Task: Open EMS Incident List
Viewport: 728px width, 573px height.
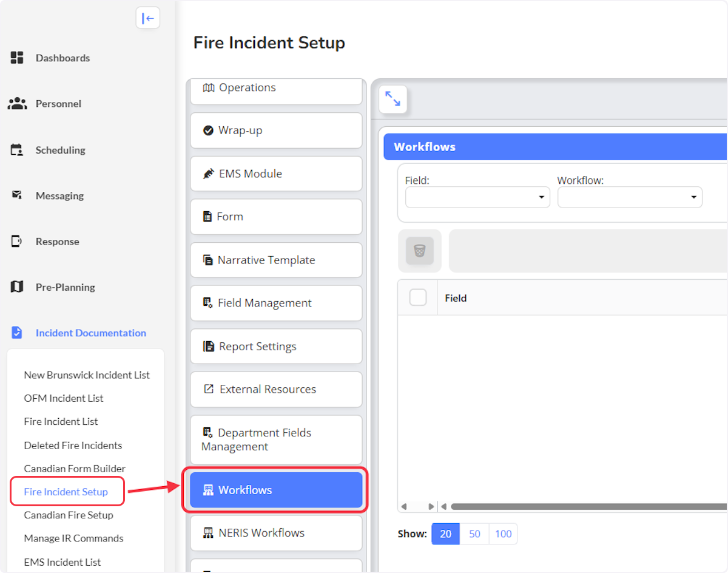Action: point(62,561)
